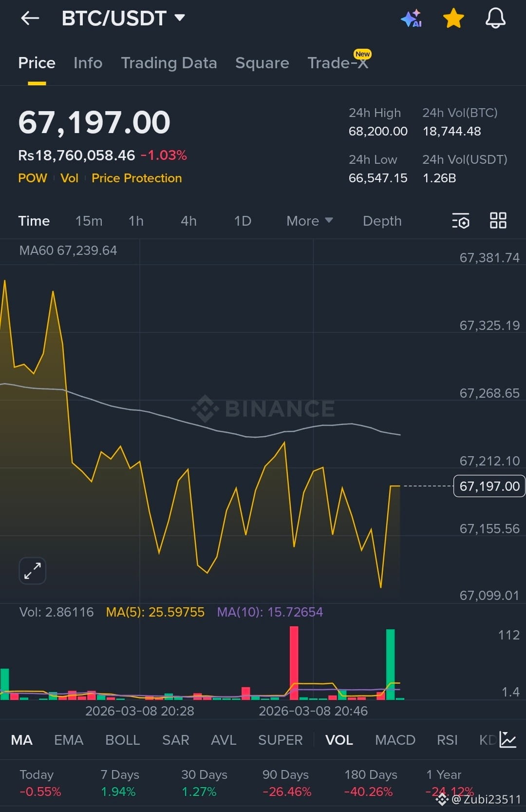This screenshot has height=812, width=526.
Task: Toggle the RSI sub-indicator
Action: [447, 740]
